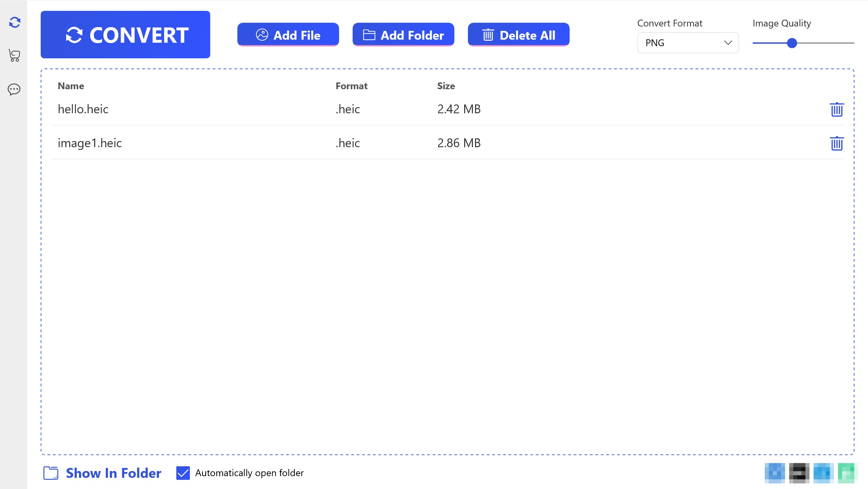Uncheck Automatically open folder checkbox
Viewport: 868px width, 489px height.
(183, 473)
